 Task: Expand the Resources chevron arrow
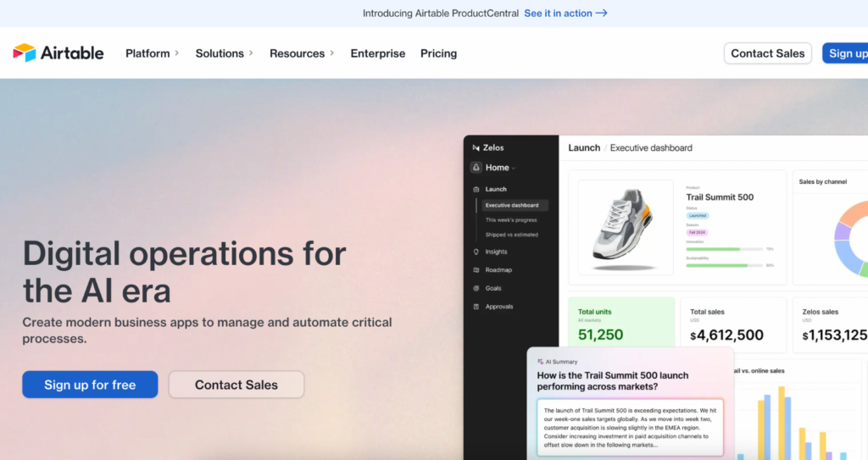(332, 53)
